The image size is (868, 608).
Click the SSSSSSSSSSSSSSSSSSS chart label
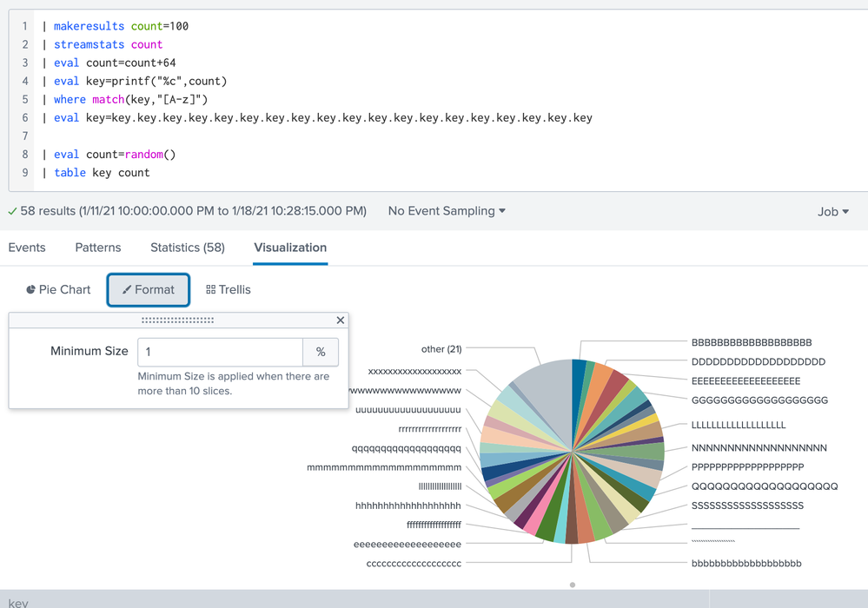pyautogui.click(x=747, y=506)
